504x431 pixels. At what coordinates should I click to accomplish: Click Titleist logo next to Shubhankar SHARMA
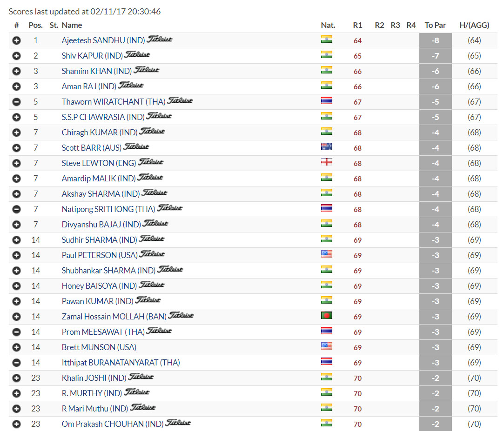click(170, 269)
